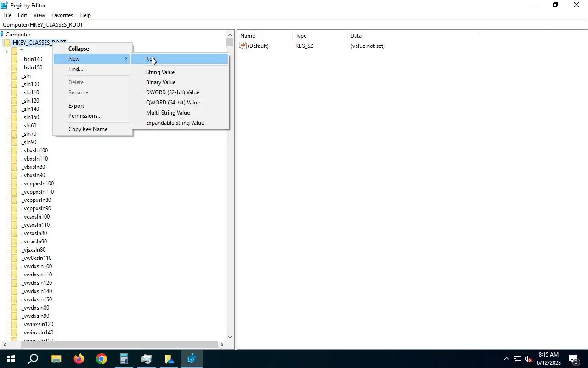Screen dimensions: 588x368
Task: Click the folder icon beside ._vjsxsln80
Action: pyautogui.click(x=15, y=249)
